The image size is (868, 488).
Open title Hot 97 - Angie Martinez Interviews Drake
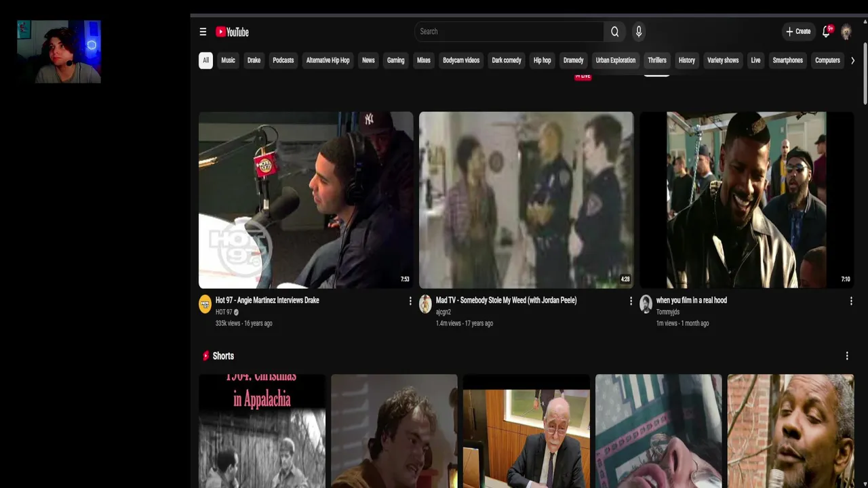[267, 300]
